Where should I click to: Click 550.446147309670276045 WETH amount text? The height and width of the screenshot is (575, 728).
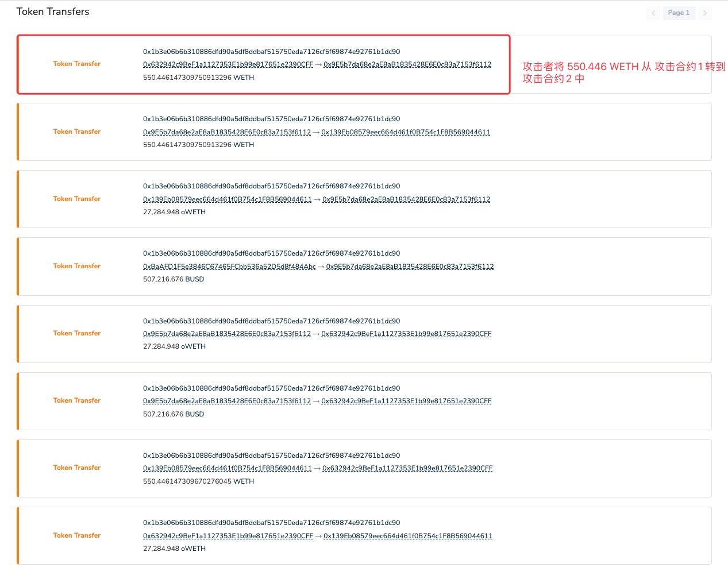[x=198, y=481]
